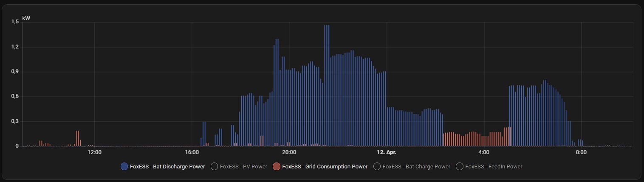Click the 12:00 x-axis time label
Viewport: 644px width, 182px height.
click(x=94, y=152)
